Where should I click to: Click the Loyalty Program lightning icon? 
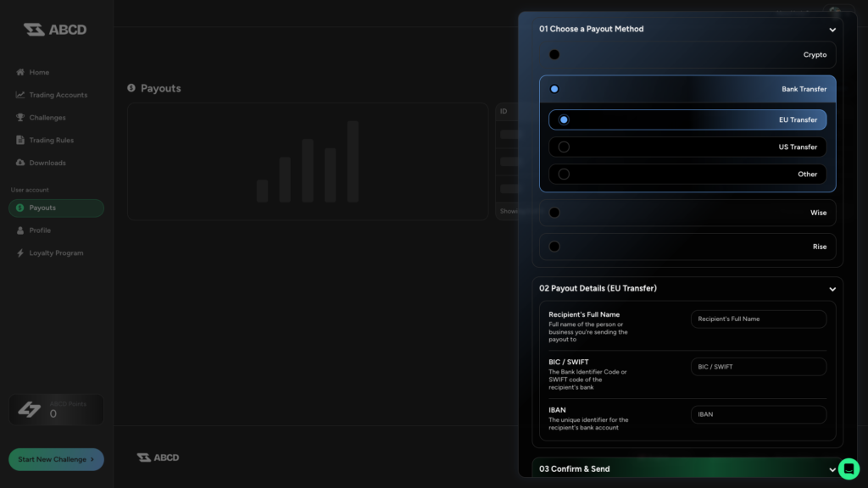click(x=19, y=252)
